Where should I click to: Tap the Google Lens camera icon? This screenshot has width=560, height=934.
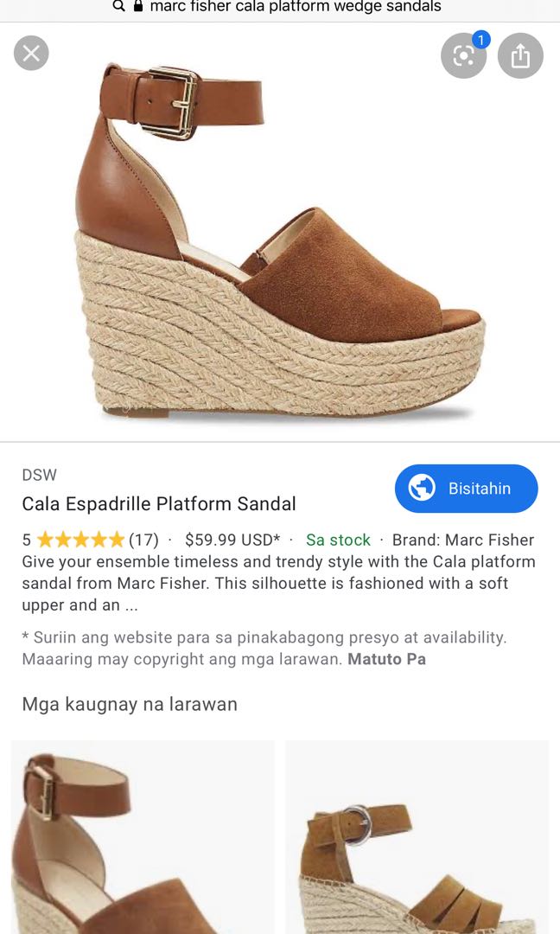pyautogui.click(x=463, y=55)
